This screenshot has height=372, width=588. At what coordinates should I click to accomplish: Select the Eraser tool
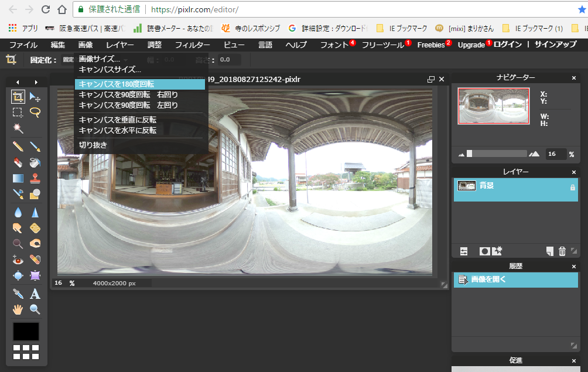click(18, 162)
